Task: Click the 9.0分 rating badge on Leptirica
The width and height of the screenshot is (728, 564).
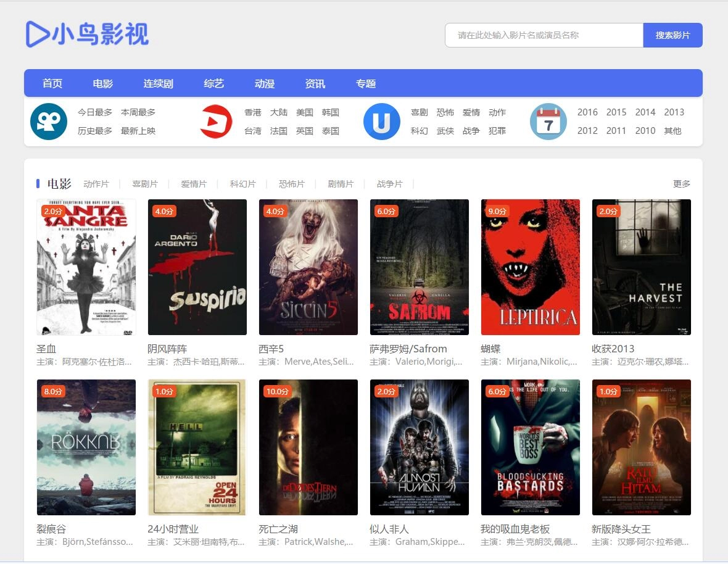Action: pos(497,212)
